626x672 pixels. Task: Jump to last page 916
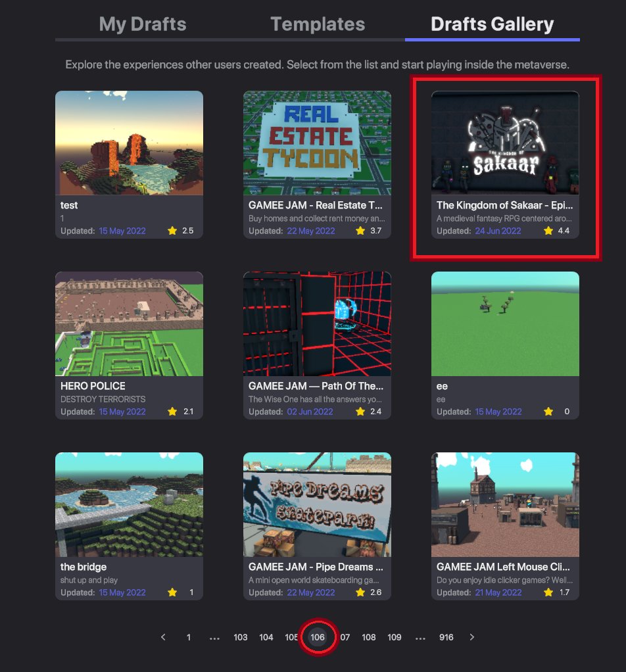pyautogui.click(x=446, y=637)
